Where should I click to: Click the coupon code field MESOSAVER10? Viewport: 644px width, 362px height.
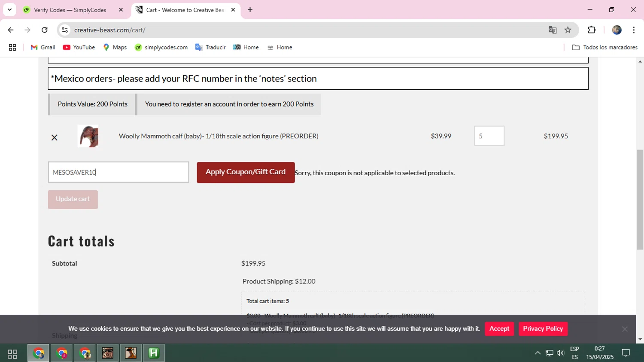pos(118,172)
